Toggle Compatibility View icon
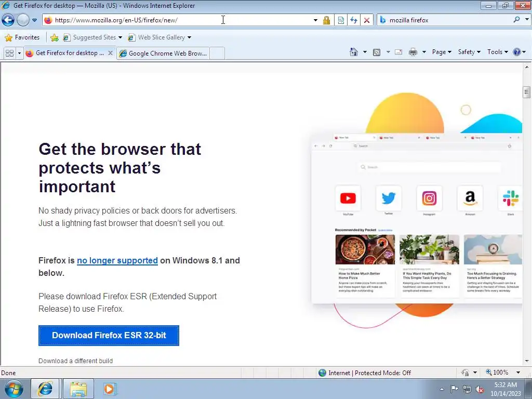Viewport: 532px width, 399px height. click(341, 20)
